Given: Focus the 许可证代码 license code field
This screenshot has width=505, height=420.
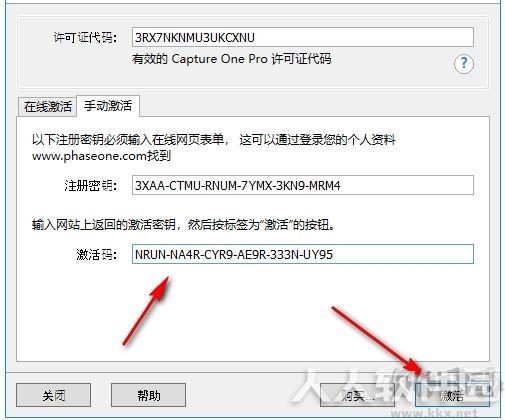Looking at the screenshot, I should (303, 37).
